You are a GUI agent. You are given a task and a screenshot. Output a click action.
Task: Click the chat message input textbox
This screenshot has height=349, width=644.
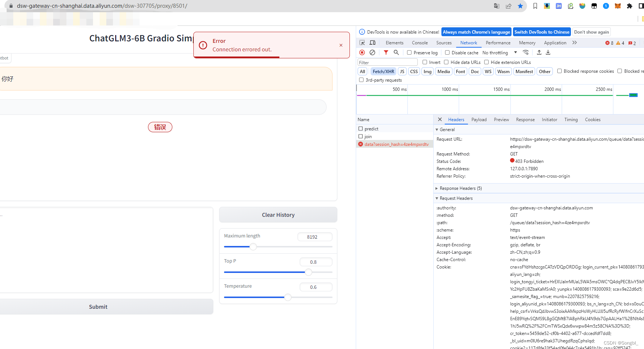pyautogui.click(x=106, y=250)
